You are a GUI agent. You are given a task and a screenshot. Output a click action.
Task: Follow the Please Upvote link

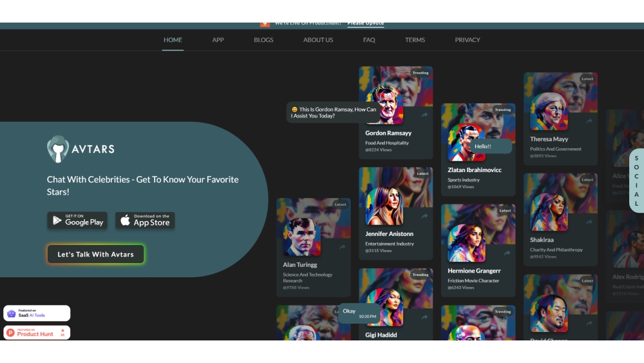(365, 24)
